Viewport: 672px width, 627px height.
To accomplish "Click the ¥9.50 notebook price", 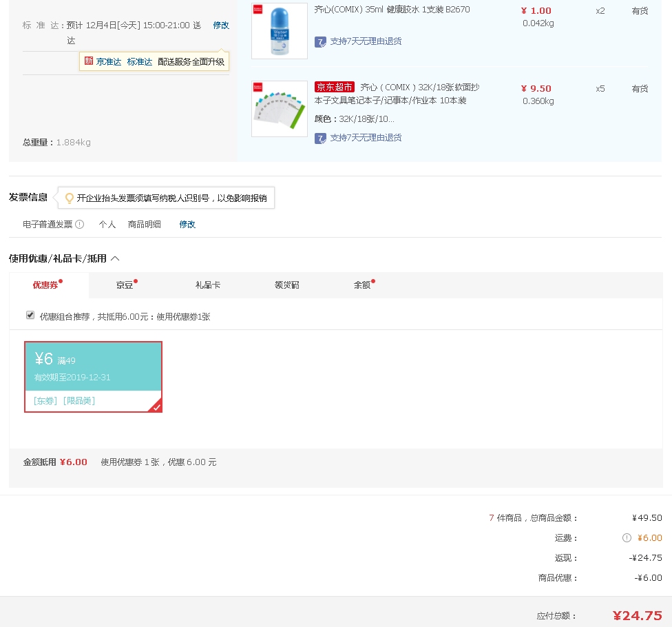I will [x=536, y=89].
